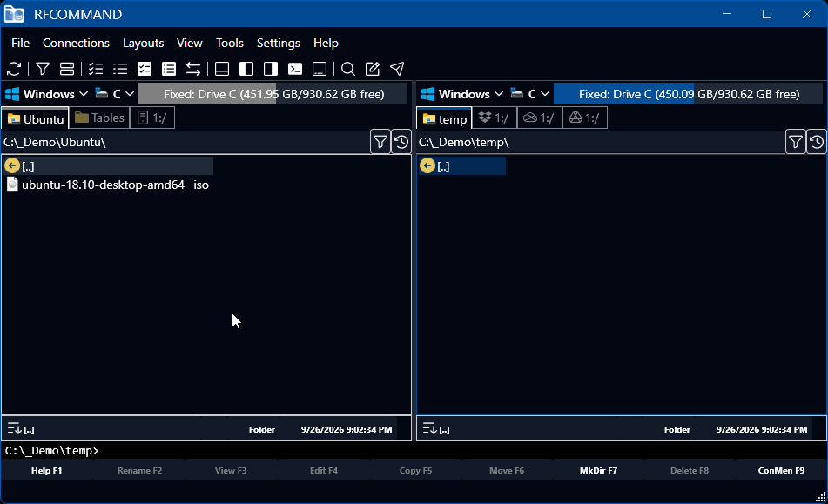Image resolution: width=828 pixels, height=504 pixels.
Task: Open the left panel drive C dropdown
Action: pyautogui.click(x=115, y=94)
